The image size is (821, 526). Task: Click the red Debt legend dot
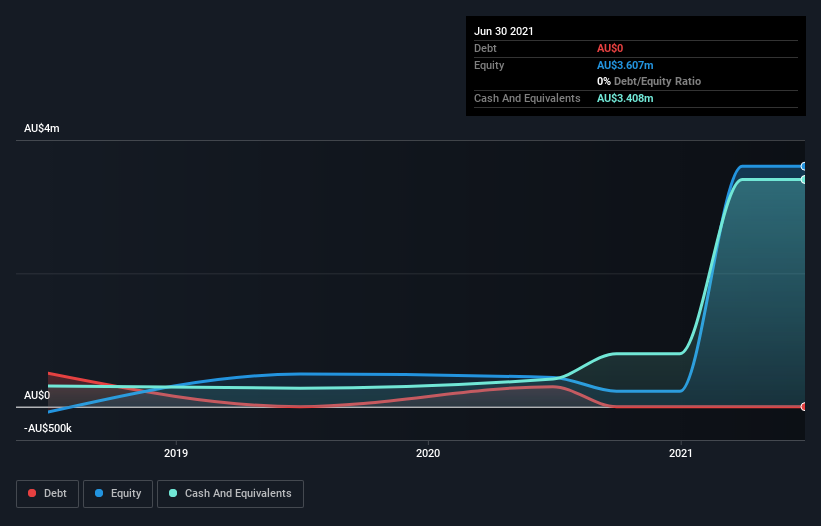32,493
